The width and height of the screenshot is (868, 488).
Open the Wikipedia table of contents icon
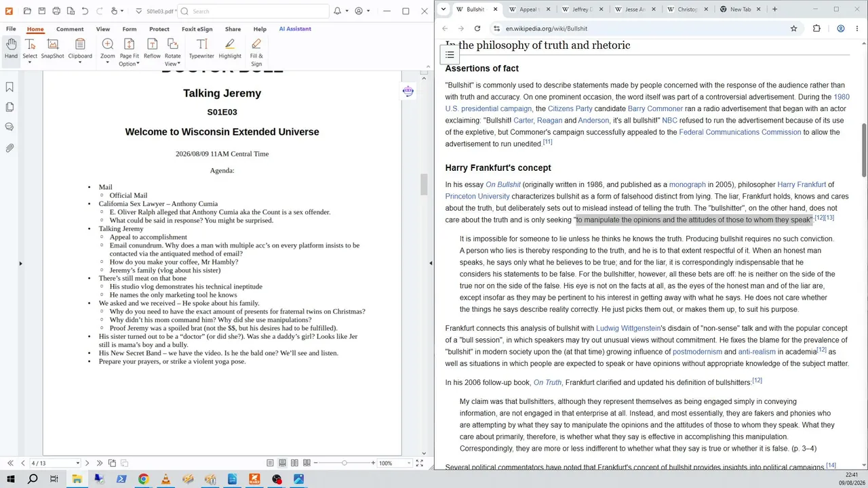point(450,55)
